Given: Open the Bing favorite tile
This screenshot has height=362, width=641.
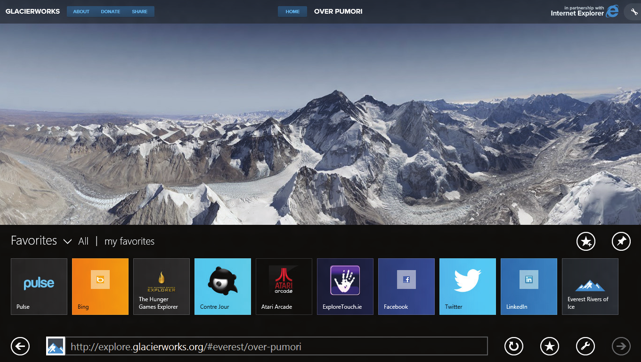Looking at the screenshot, I should click(x=100, y=286).
